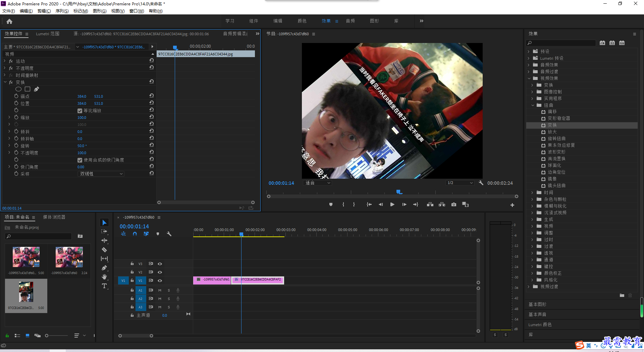Toggle snap in timeline magnet icon
This screenshot has width=644, height=352.
135,234
